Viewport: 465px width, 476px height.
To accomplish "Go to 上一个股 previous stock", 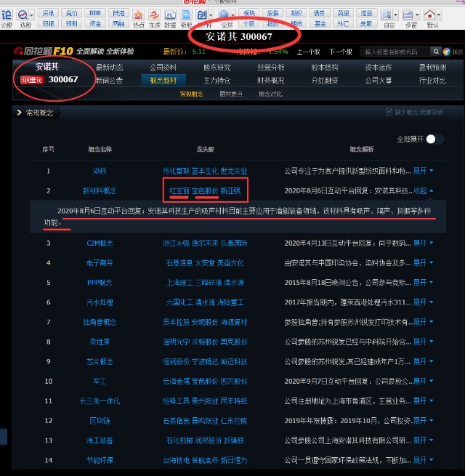I will [308, 52].
